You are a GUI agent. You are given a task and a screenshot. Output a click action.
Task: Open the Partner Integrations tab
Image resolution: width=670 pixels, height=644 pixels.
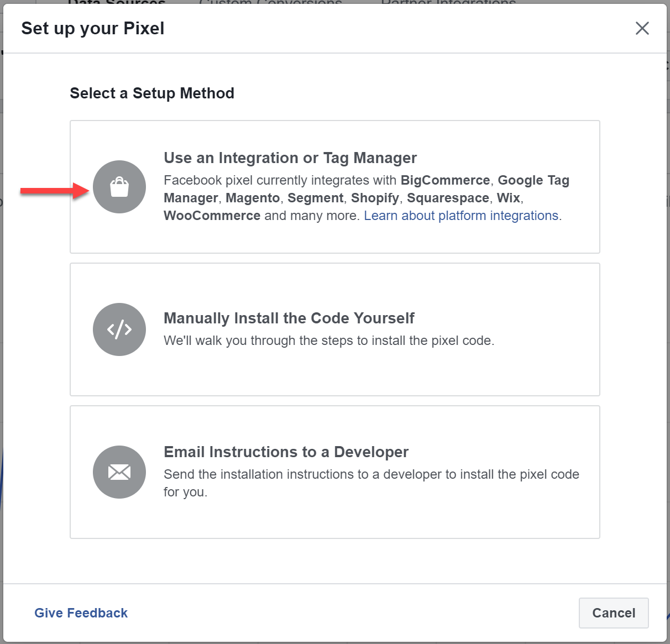point(448,2)
